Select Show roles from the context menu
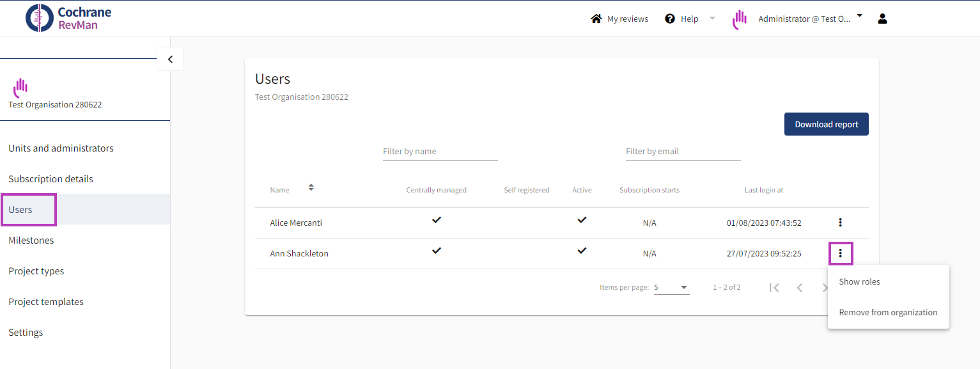Screen dimensions: 980x369 pyautogui.click(x=859, y=281)
